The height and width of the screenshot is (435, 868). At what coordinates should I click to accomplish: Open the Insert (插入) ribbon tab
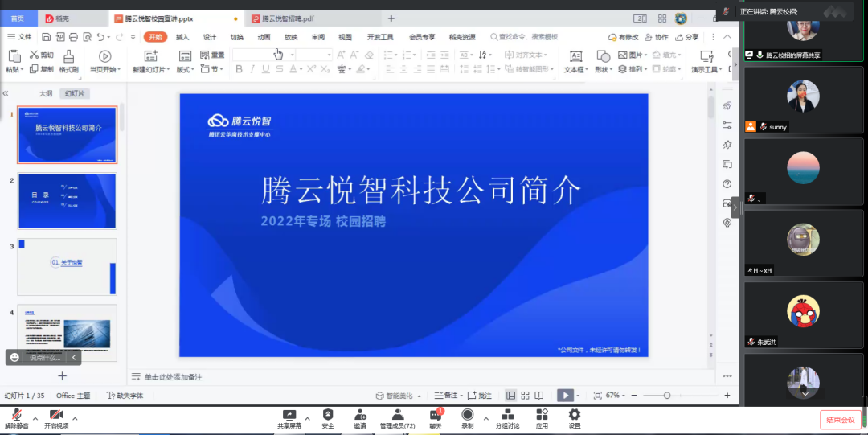point(182,37)
